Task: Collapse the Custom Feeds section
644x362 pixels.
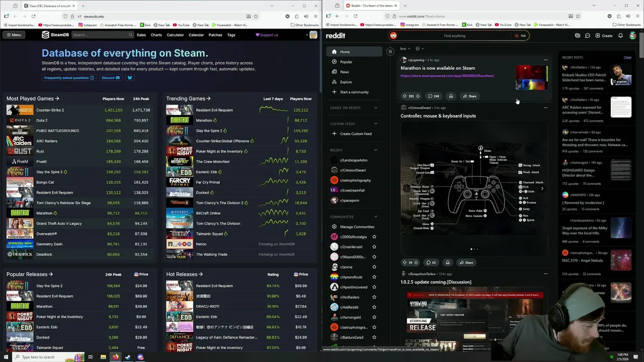Action: [x=375, y=124]
